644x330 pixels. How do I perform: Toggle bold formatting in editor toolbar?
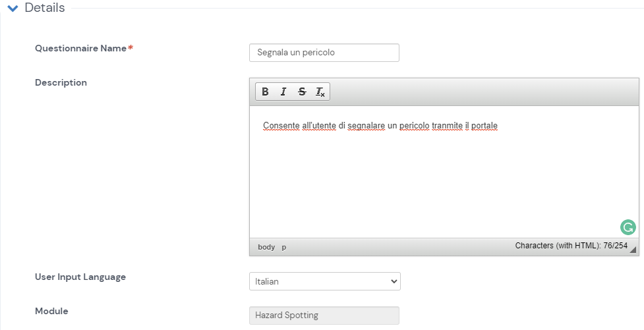pyautogui.click(x=265, y=92)
